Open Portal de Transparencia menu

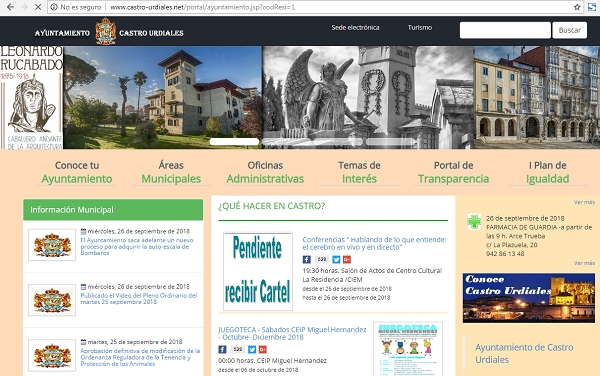(x=453, y=172)
